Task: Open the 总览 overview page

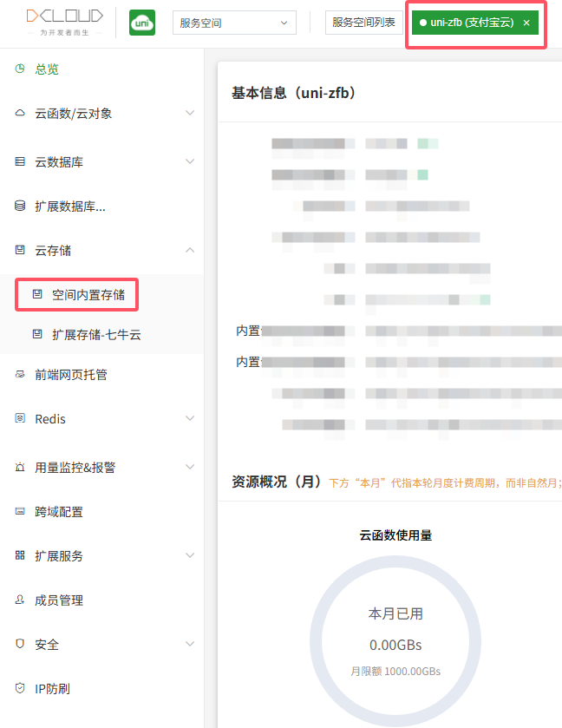Action: (x=47, y=69)
